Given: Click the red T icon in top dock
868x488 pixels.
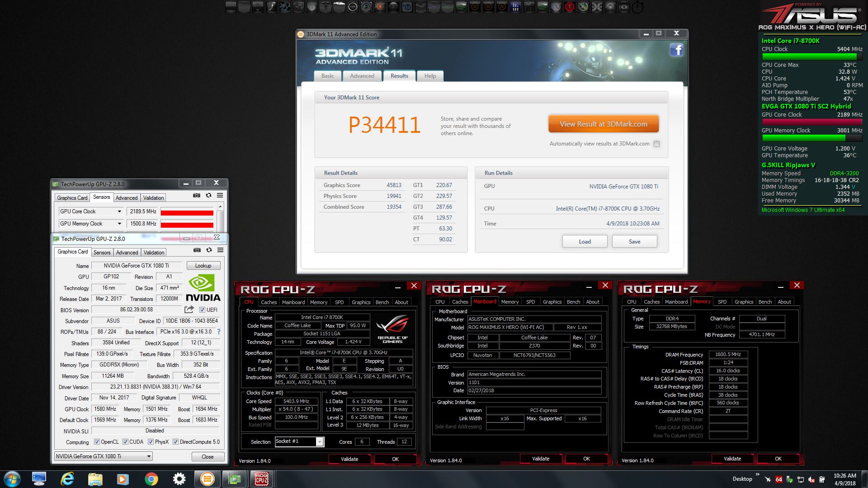Looking at the screenshot, I should coord(570,7).
